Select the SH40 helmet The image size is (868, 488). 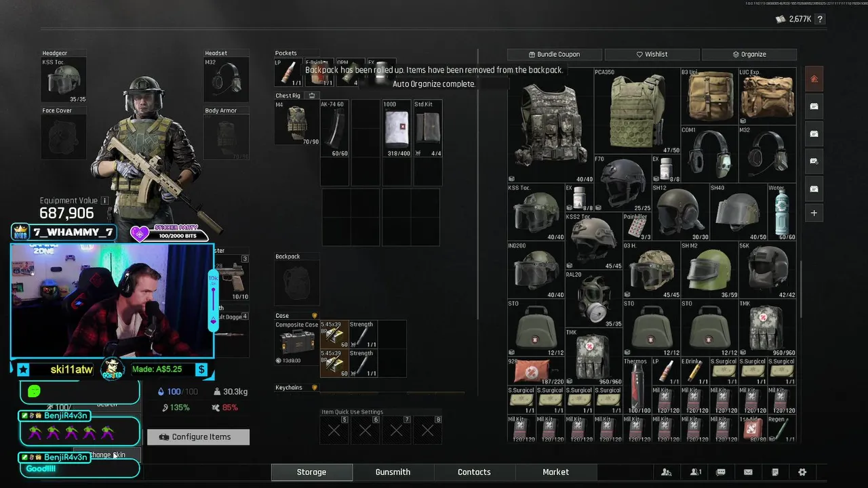738,212
